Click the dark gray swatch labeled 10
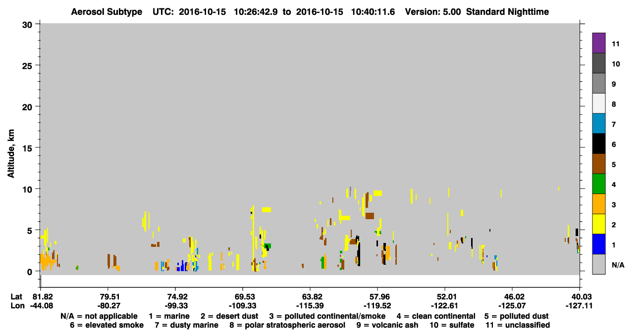Screen dimensions: 644x330 tap(599, 63)
